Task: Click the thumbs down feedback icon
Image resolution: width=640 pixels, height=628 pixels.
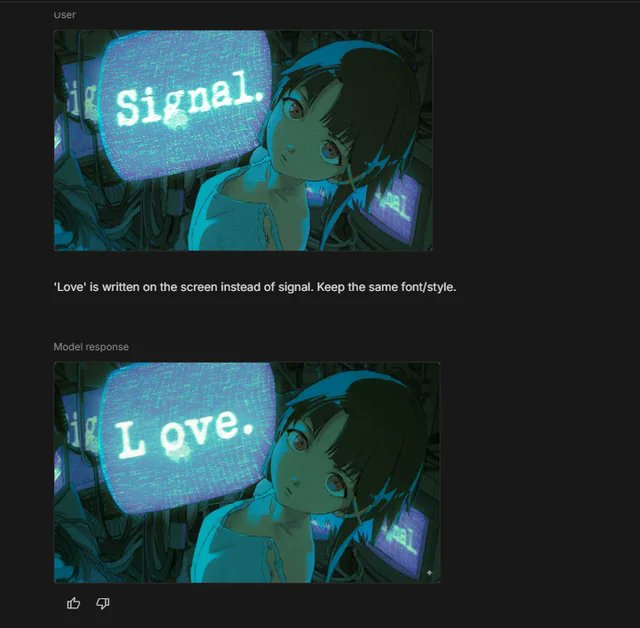Action: pyautogui.click(x=102, y=603)
